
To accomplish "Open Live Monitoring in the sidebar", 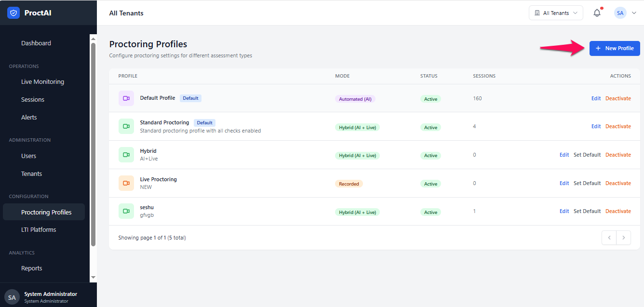I will pos(42,81).
